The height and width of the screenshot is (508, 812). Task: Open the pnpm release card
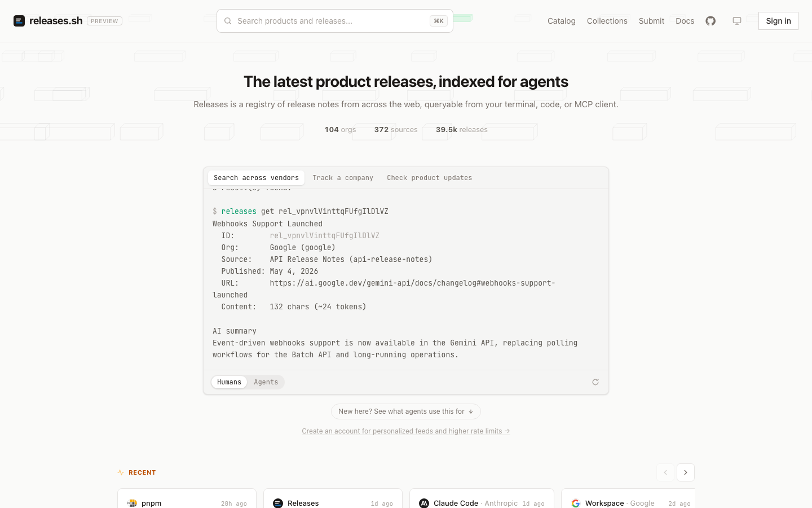pos(187,498)
